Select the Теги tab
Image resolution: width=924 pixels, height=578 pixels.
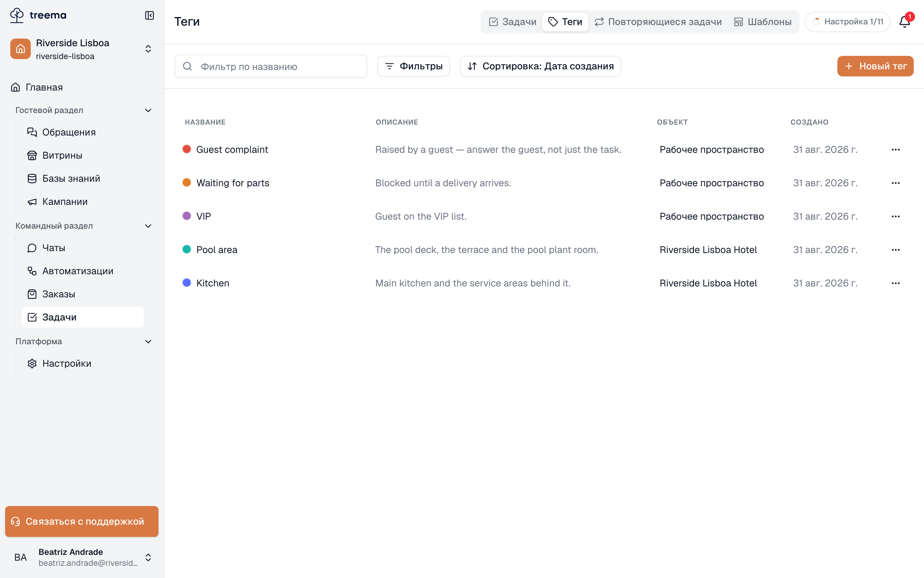pyautogui.click(x=565, y=22)
